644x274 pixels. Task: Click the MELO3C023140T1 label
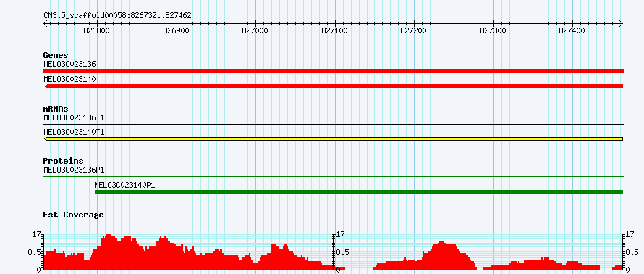(x=74, y=132)
